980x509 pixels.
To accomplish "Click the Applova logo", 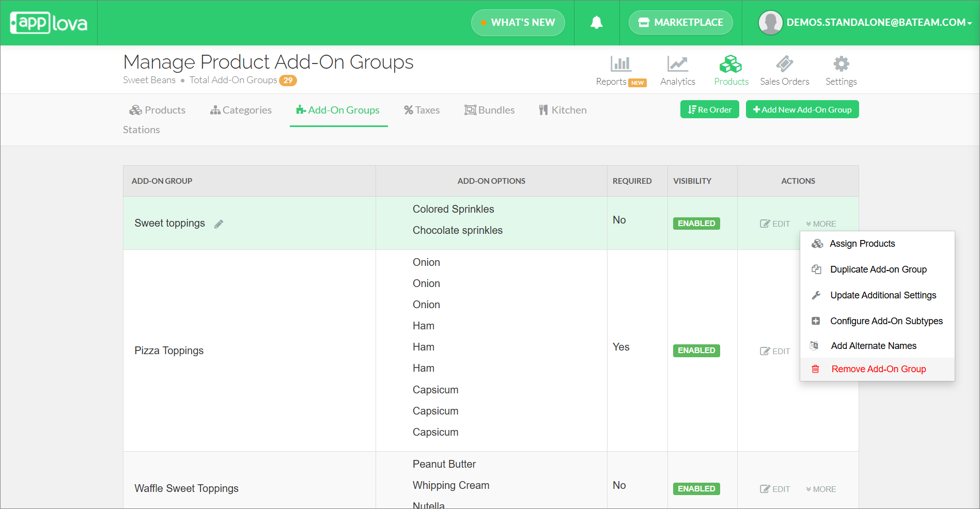I will pos(49,23).
